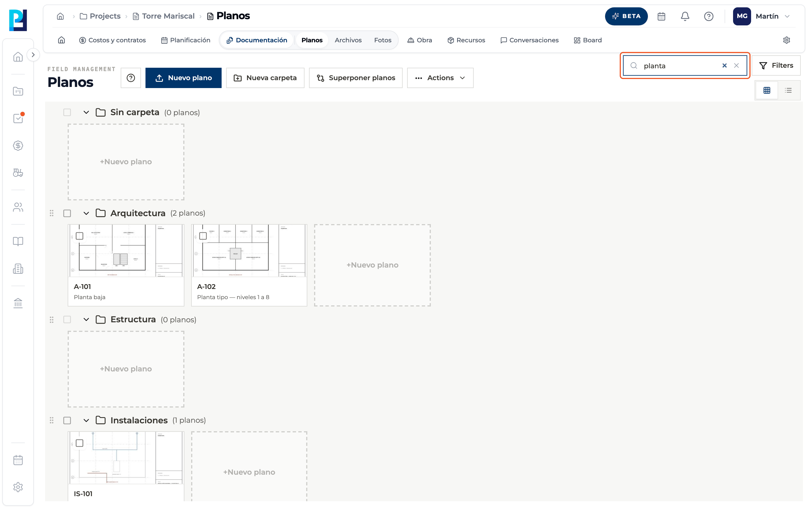This screenshot has width=812, height=508.
Task: Click the Nueva carpeta button
Action: 265,78
